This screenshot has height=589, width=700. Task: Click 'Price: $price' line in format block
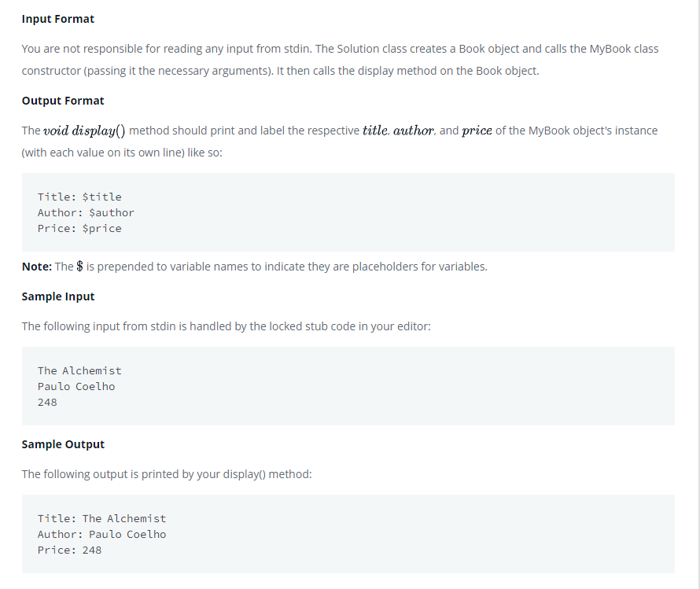[x=79, y=229]
